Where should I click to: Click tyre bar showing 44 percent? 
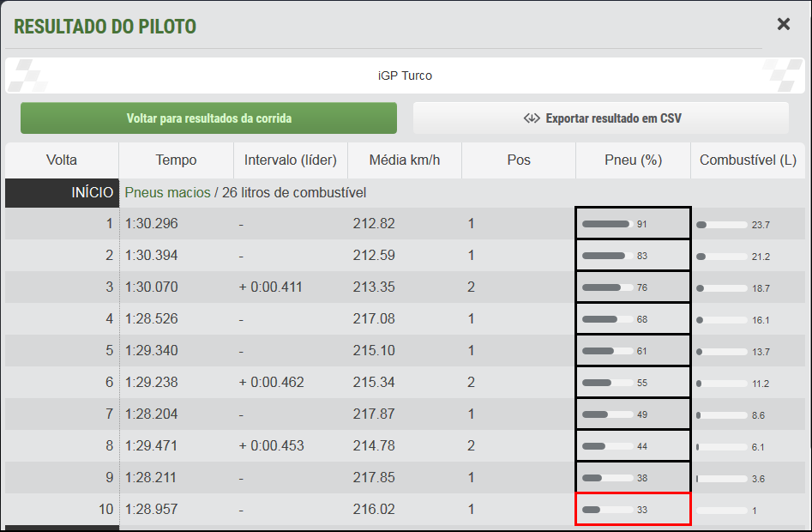(607, 446)
